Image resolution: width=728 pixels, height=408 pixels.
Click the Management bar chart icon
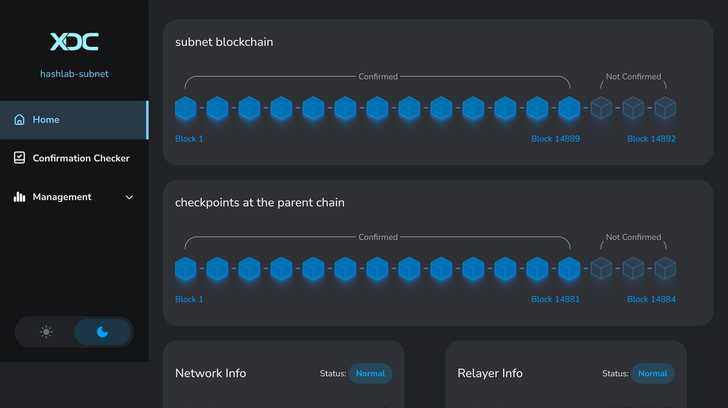(19, 197)
